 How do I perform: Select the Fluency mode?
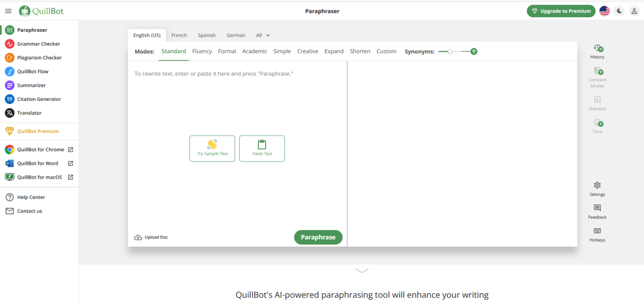point(202,51)
